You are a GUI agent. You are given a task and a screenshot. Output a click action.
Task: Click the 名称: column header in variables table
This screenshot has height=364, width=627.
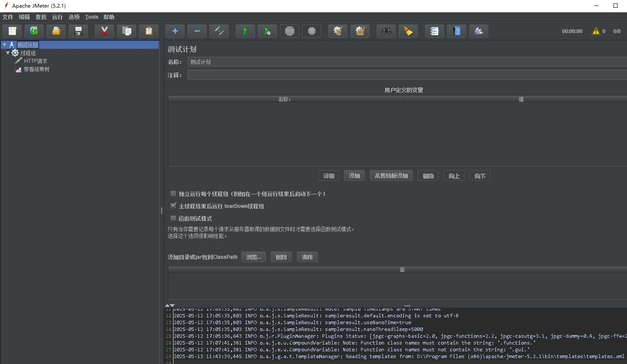tap(286, 99)
